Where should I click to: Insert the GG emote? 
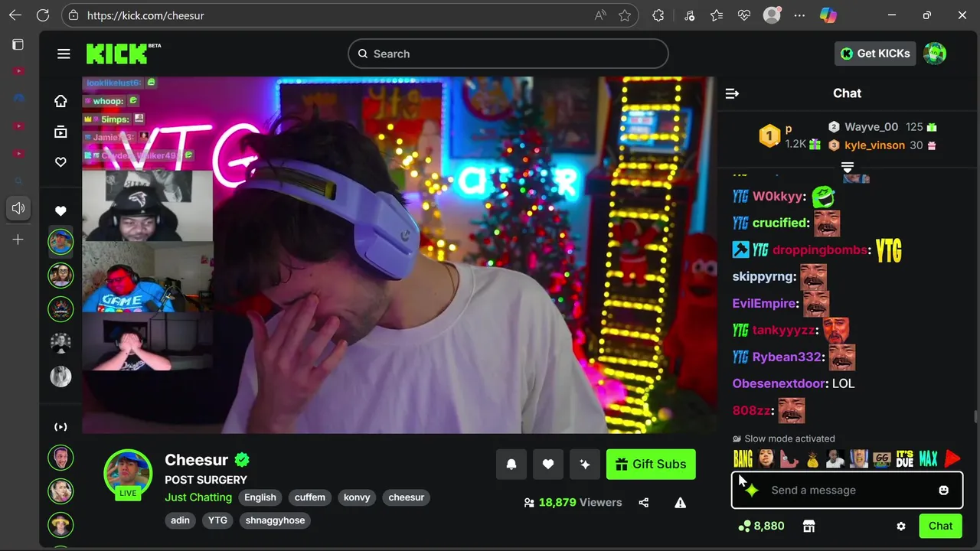(x=882, y=458)
